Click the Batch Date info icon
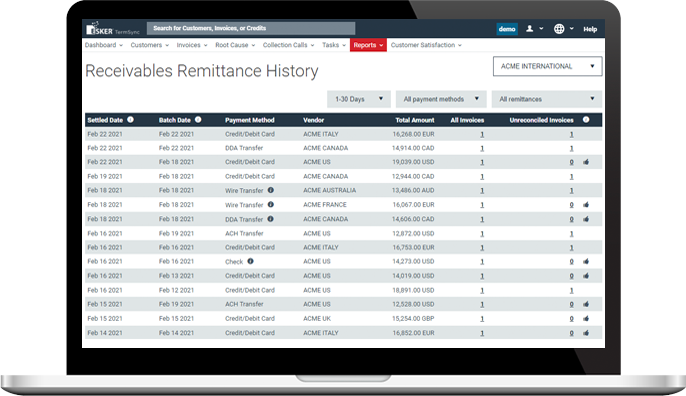The width and height of the screenshot is (686, 396). [x=198, y=119]
